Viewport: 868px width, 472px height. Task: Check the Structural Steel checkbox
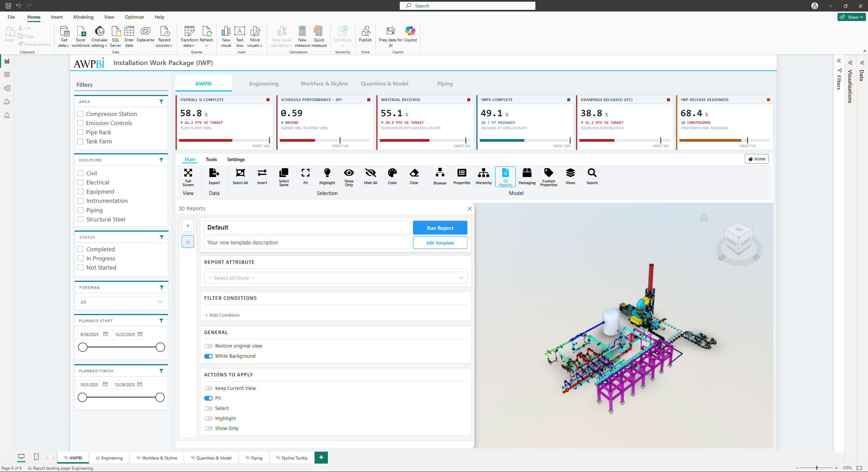(x=80, y=219)
